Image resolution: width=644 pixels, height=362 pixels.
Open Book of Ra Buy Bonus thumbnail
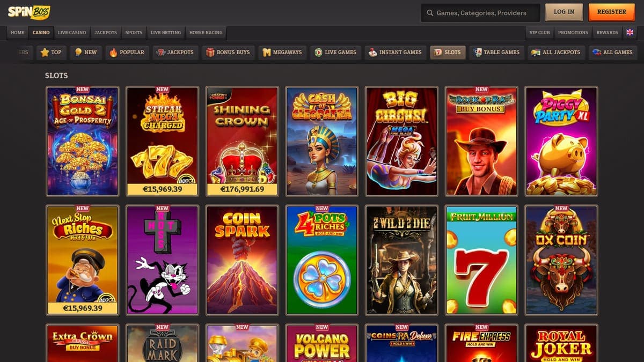click(481, 142)
